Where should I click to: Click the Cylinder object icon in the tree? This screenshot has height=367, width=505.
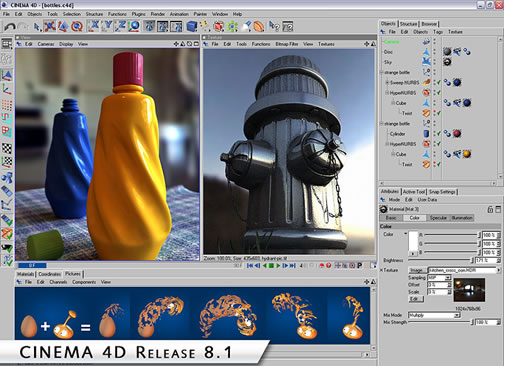pyautogui.click(x=426, y=134)
